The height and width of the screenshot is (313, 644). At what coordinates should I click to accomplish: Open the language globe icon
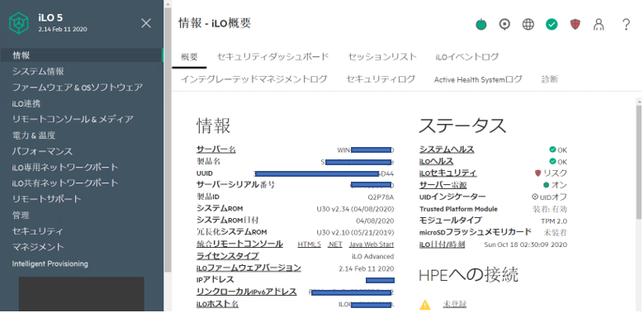point(528,25)
